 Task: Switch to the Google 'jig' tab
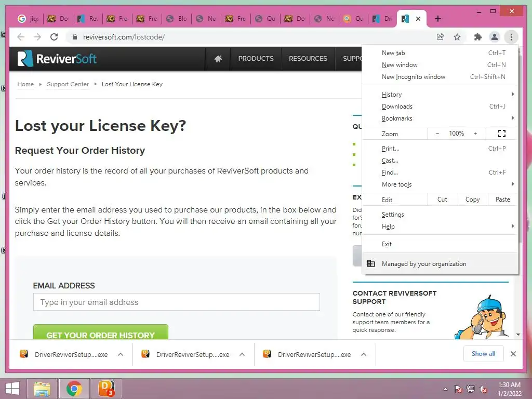coord(28,19)
